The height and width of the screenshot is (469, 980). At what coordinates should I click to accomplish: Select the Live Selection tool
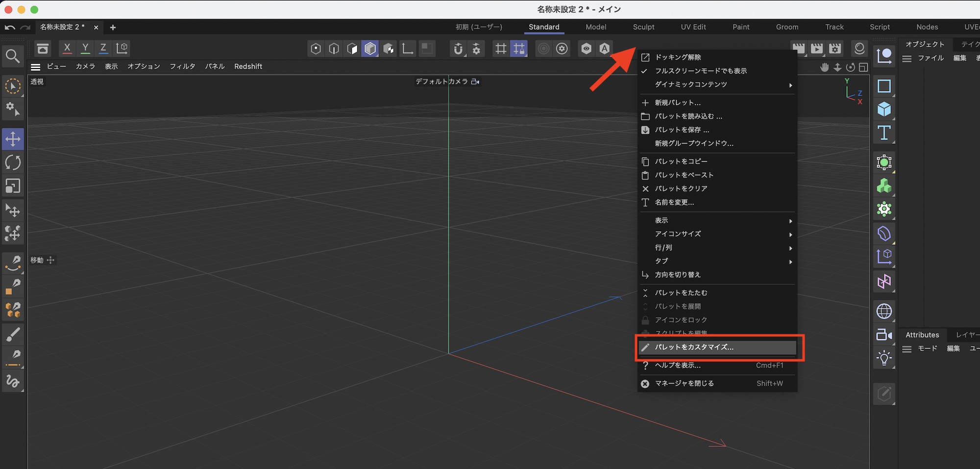(x=13, y=86)
